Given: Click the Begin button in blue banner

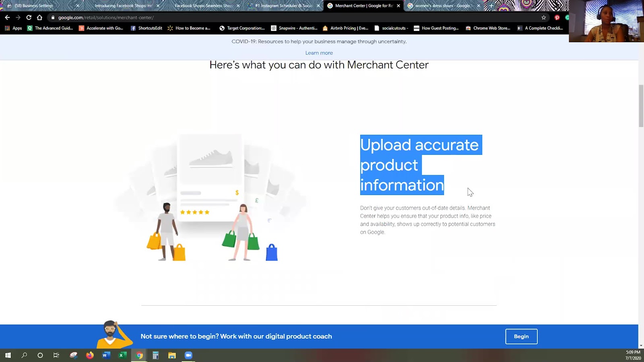Looking at the screenshot, I should coord(521,336).
